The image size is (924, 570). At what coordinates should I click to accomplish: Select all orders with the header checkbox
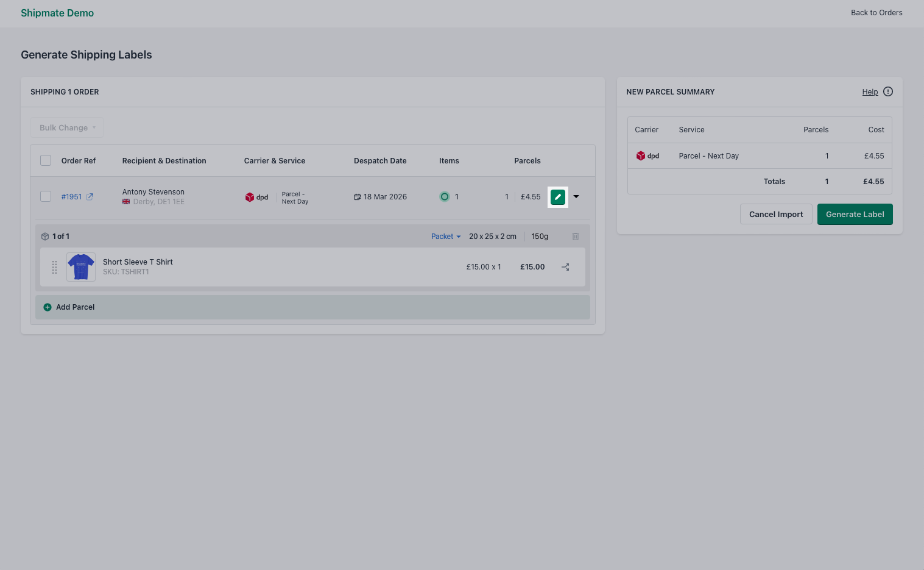coord(46,160)
